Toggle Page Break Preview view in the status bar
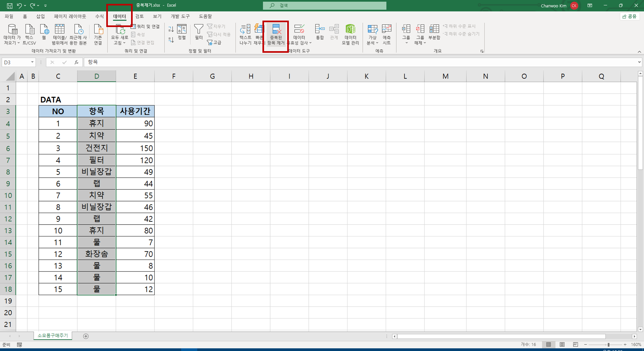Viewport: 644px width, 351px height. point(575,345)
